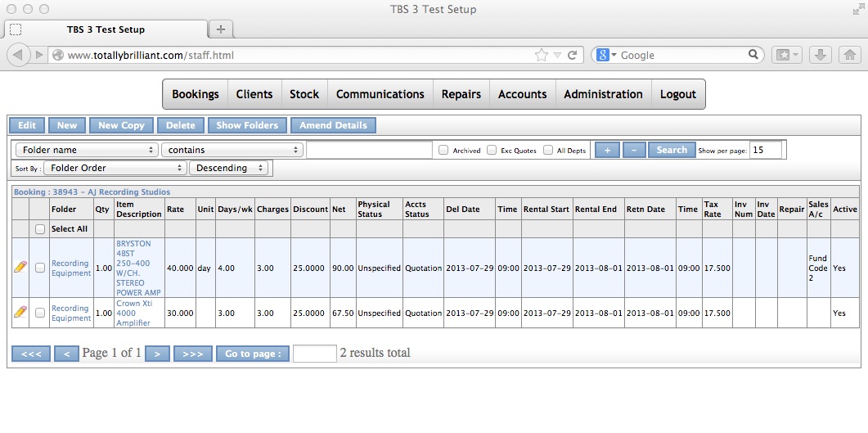Click the Show per page field
Viewport: 868px width, 433px height.
(766, 150)
